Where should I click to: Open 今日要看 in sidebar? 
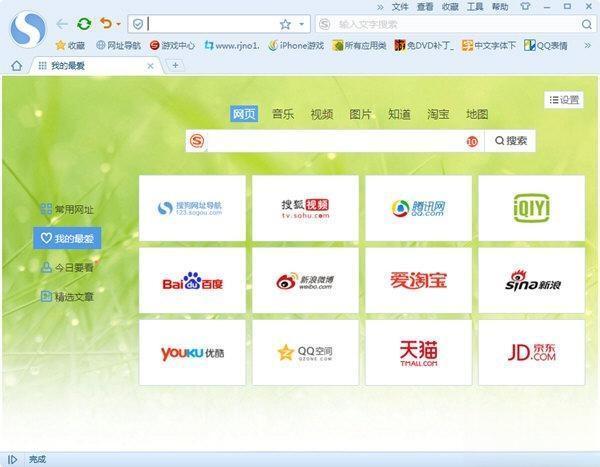click(x=68, y=267)
